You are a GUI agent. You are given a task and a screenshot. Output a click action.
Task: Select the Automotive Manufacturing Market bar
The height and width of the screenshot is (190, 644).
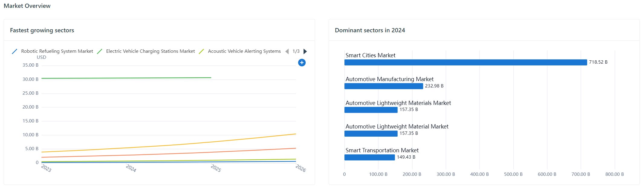pyautogui.click(x=383, y=86)
